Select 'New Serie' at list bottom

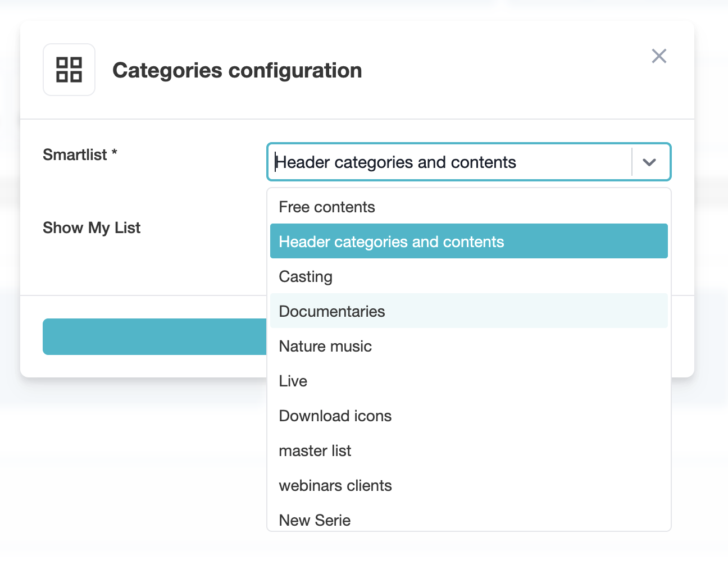(315, 520)
